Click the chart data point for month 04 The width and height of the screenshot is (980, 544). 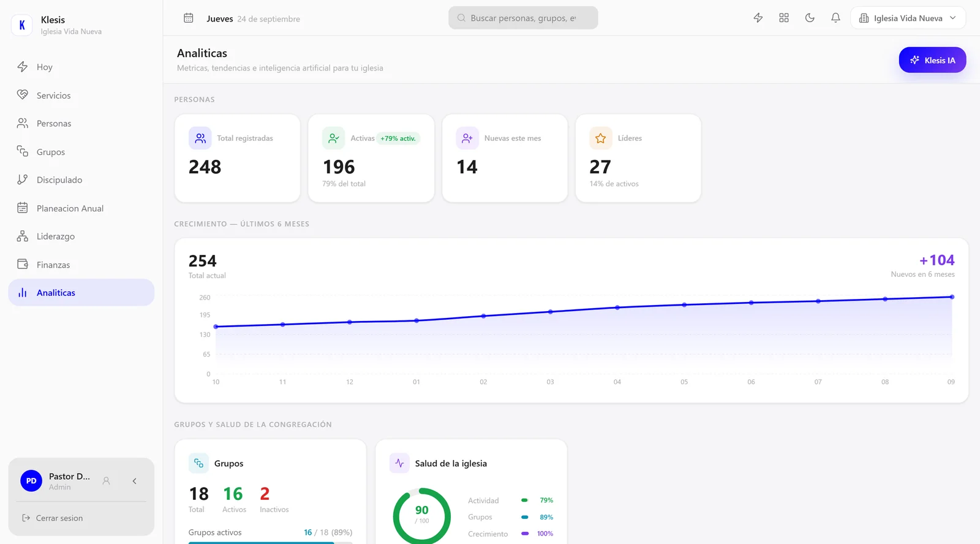(617, 308)
